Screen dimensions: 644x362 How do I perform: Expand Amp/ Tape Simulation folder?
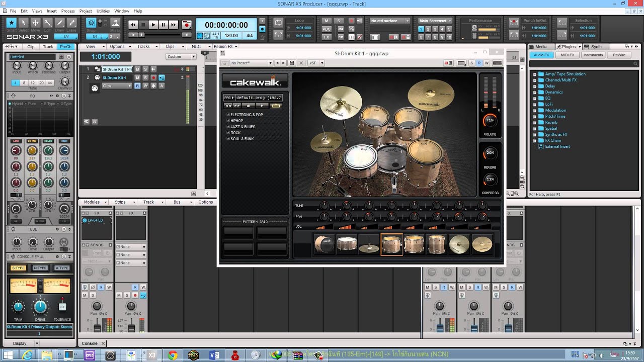pyautogui.click(x=535, y=74)
